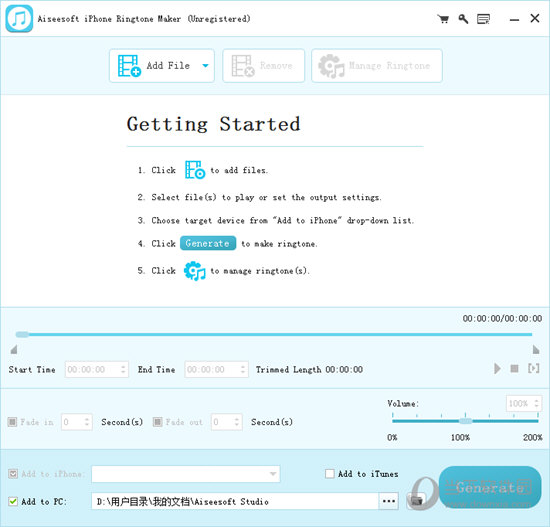Image resolution: width=550 pixels, height=527 pixels.
Task: Click the left trim start marker
Action: 14,349
